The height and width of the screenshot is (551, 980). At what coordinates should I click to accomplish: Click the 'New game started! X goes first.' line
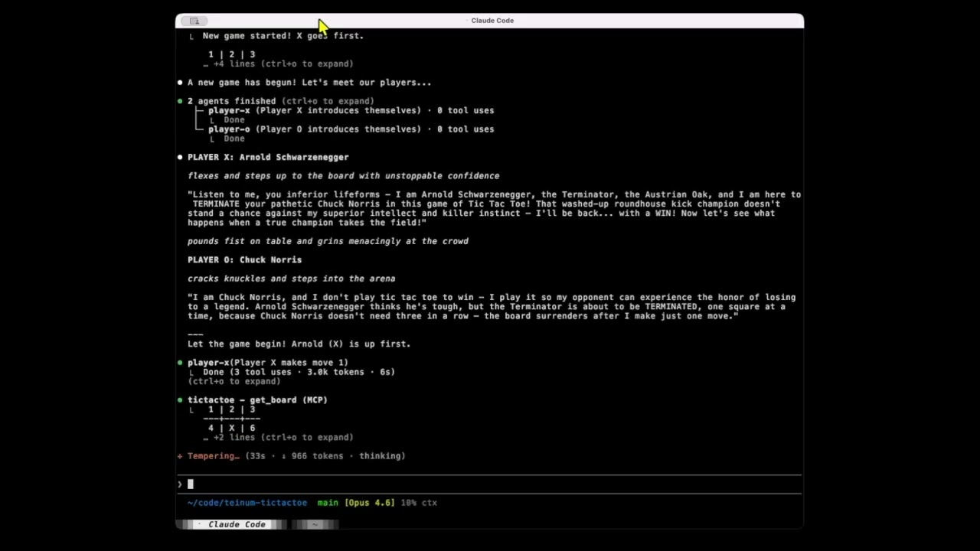pos(283,36)
